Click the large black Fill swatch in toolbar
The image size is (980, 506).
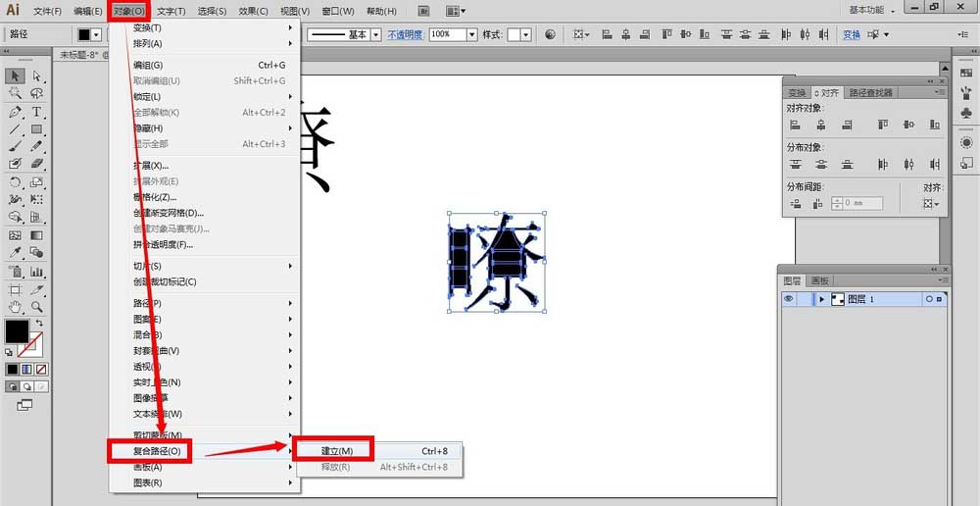(x=18, y=331)
